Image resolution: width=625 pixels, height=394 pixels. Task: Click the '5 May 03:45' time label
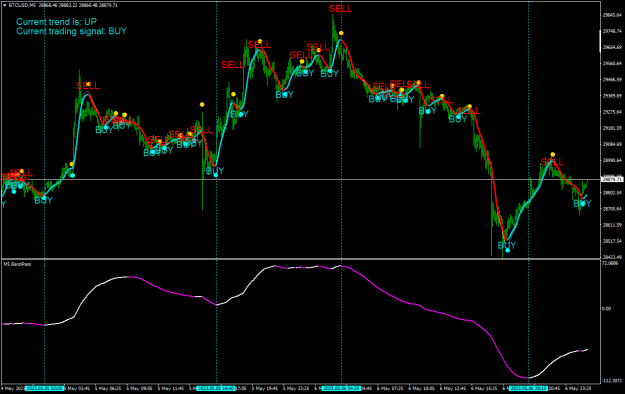tap(77, 388)
